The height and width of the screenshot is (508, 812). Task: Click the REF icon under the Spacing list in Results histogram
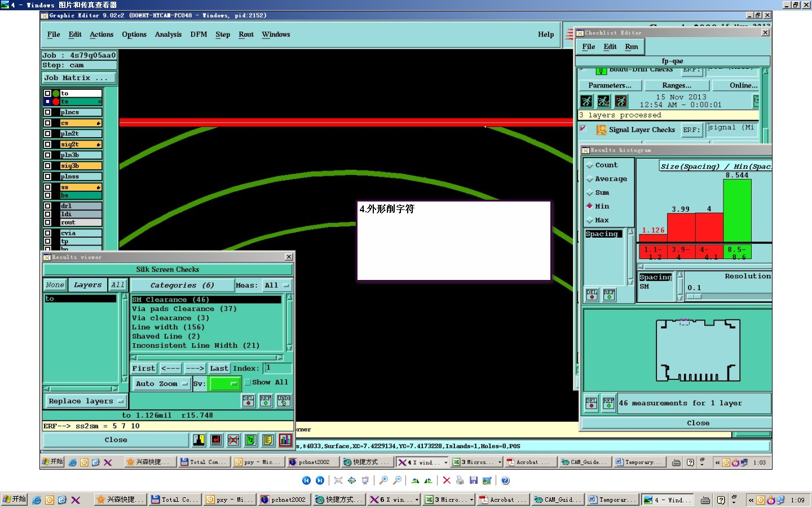(x=609, y=295)
